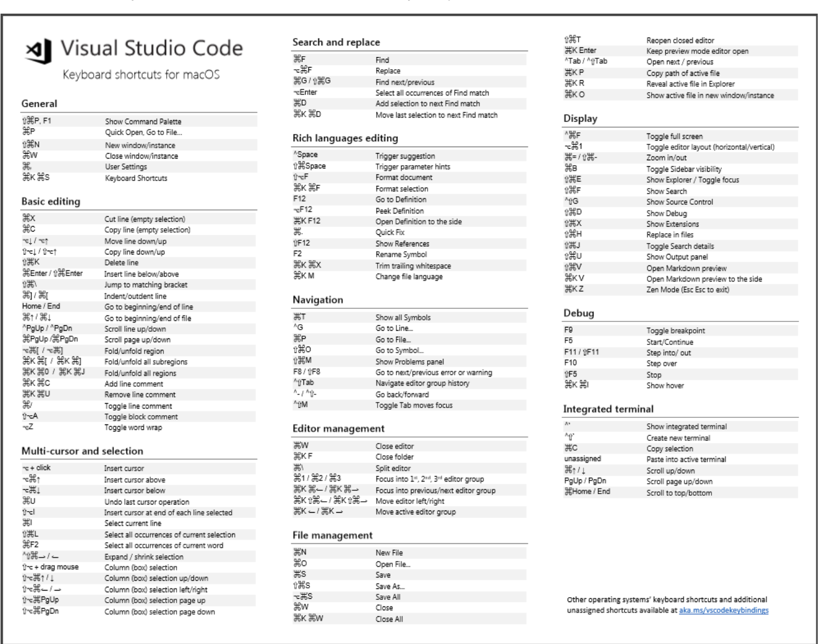Click 'Find next/previous' entry
Image resolution: width=821 pixels, height=644 pixels.
pos(405,82)
